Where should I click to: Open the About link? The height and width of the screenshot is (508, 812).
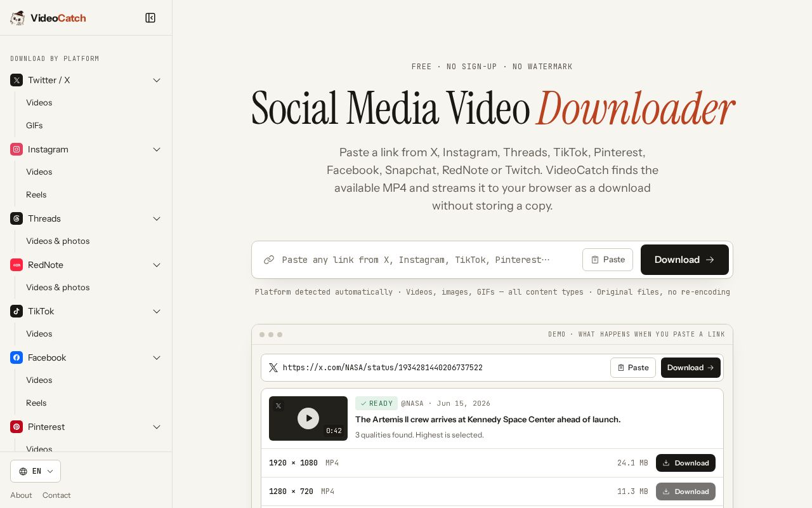pyautogui.click(x=21, y=495)
